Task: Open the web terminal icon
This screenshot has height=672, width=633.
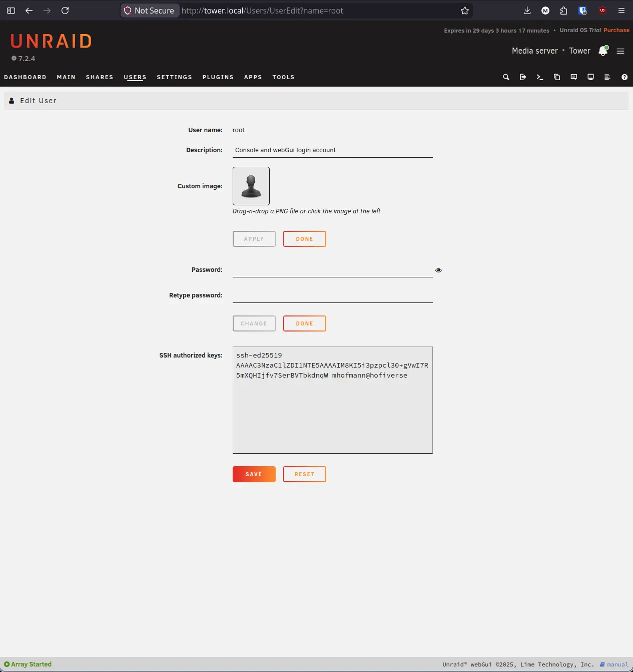Action: coord(540,77)
